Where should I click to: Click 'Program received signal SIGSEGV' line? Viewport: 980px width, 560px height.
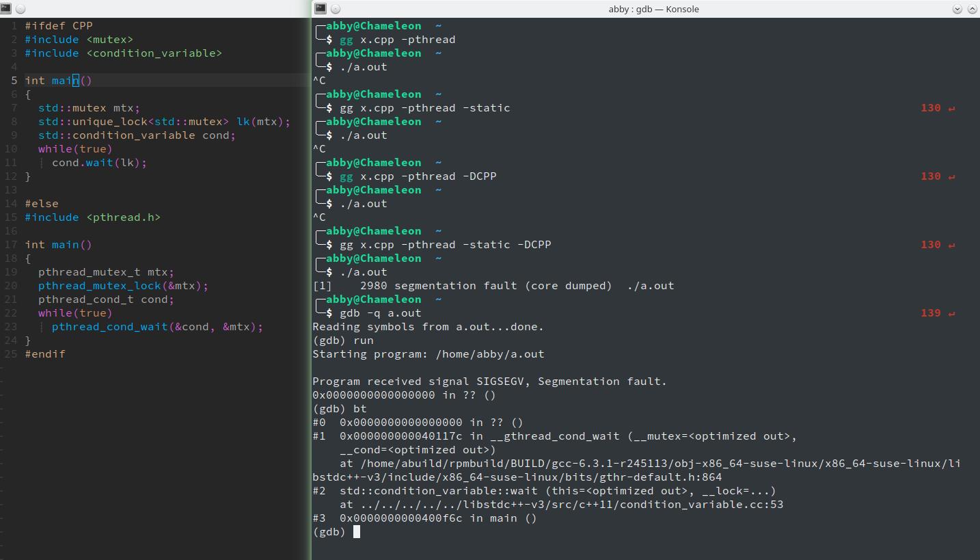[x=490, y=382]
